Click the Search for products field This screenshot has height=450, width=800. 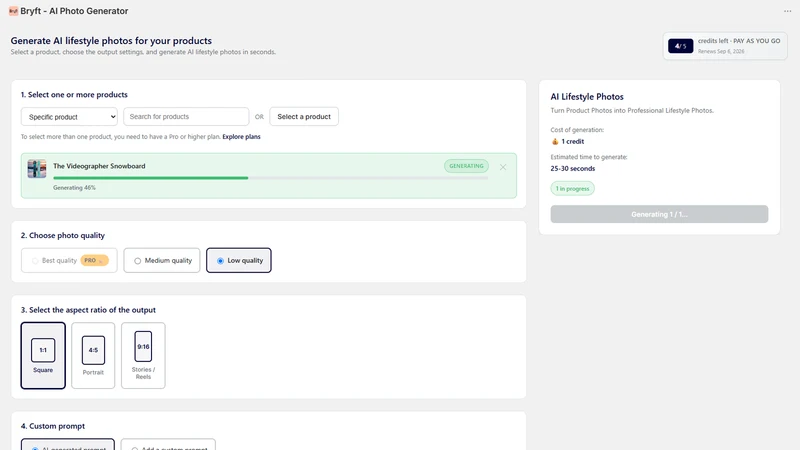(x=186, y=116)
